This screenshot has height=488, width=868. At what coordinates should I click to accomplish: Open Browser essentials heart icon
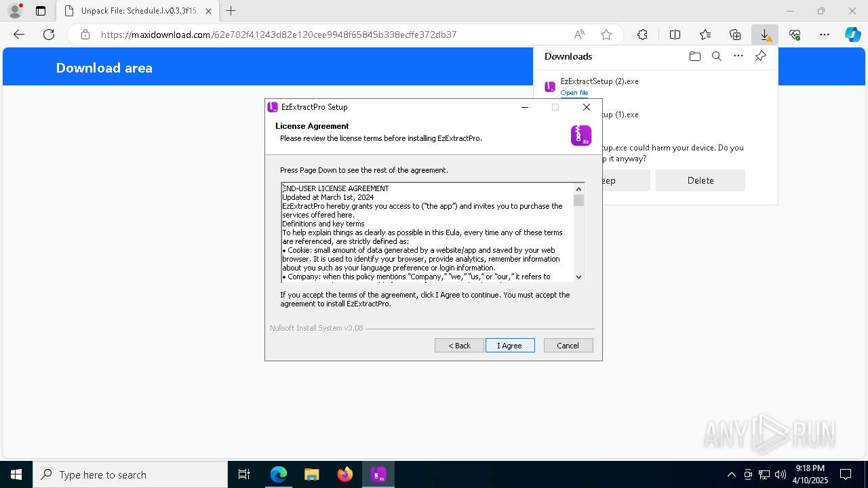pos(795,35)
